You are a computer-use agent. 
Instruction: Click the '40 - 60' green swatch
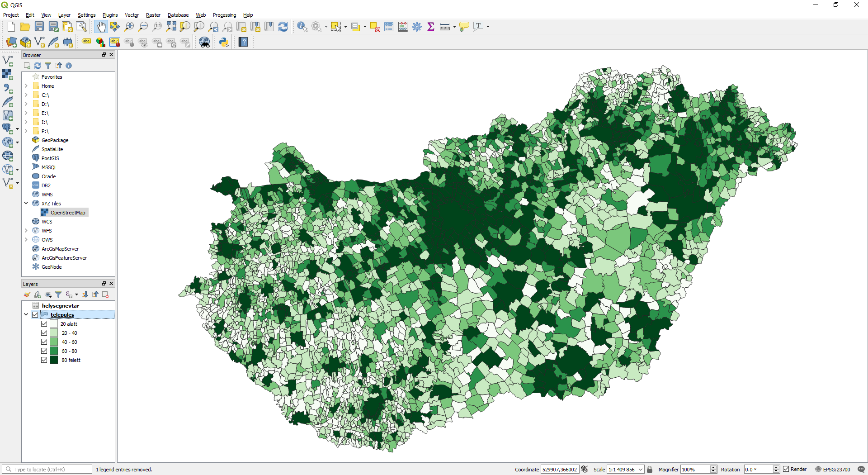pyautogui.click(x=54, y=342)
